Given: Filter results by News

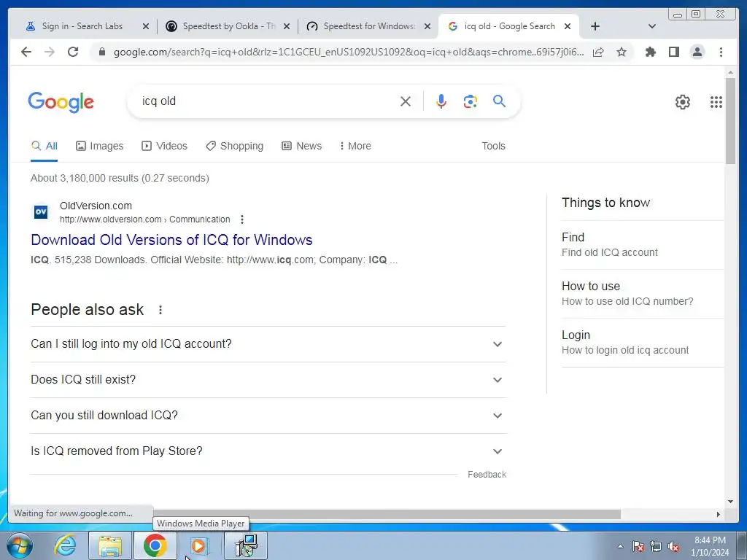Looking at the screenshot, I should click(301, 146).
